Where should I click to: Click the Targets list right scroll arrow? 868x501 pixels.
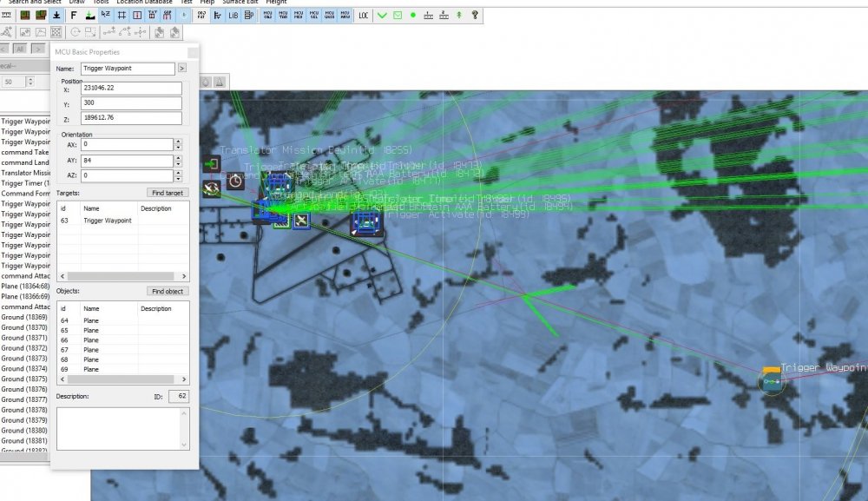pos(184,276)
